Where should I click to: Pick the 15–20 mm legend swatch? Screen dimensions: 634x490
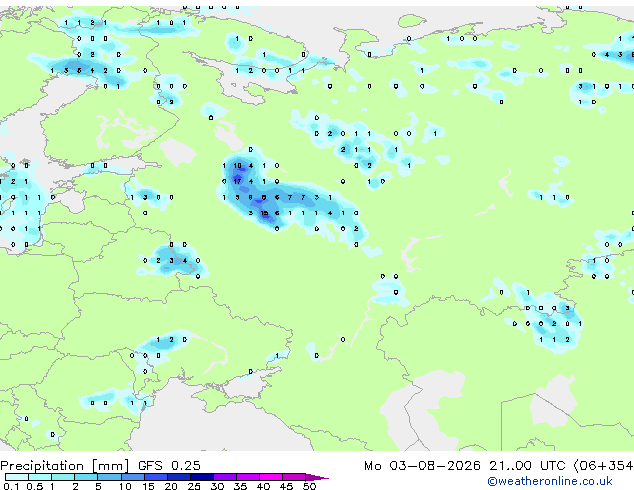pyautogui.click(x=155, y=477)
